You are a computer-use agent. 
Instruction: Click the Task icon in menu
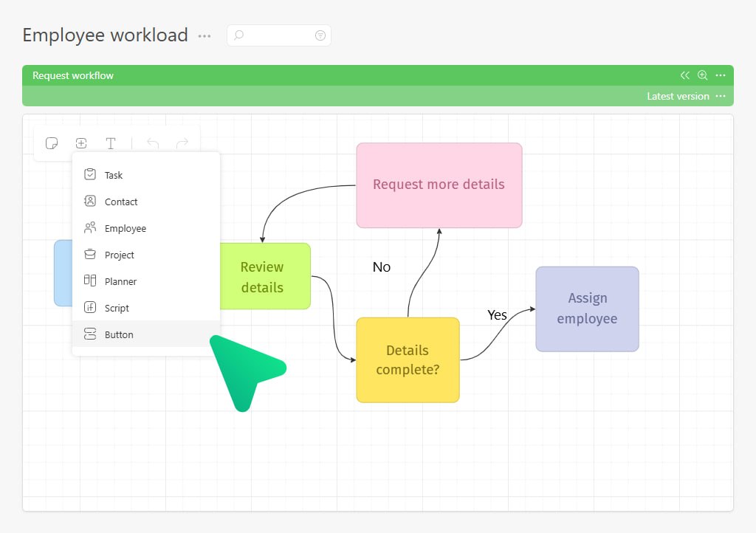click(x=90, y=174)
